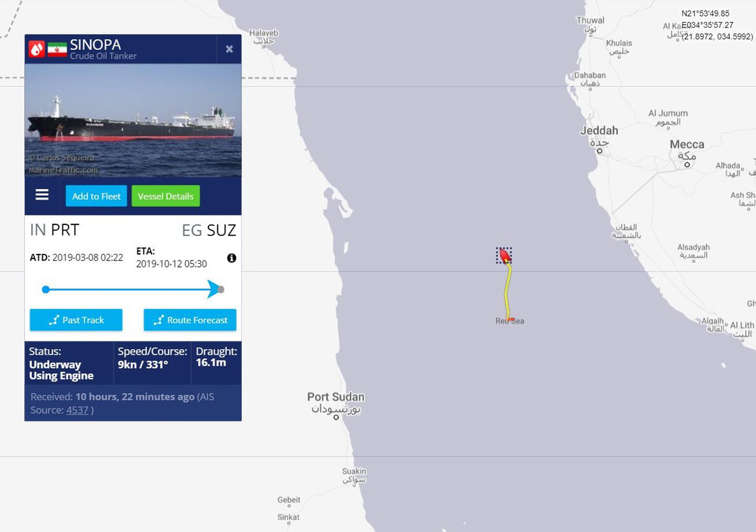Click the voyage progress start point

point(46,289)
